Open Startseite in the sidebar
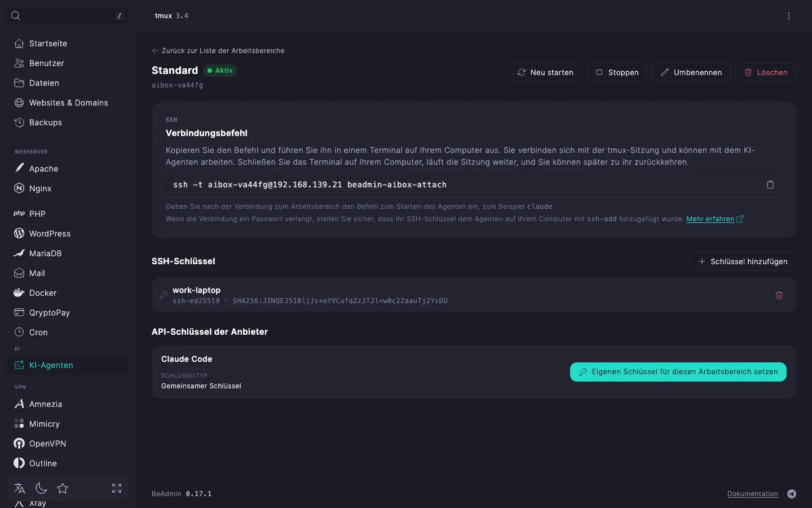 [68, 43]
